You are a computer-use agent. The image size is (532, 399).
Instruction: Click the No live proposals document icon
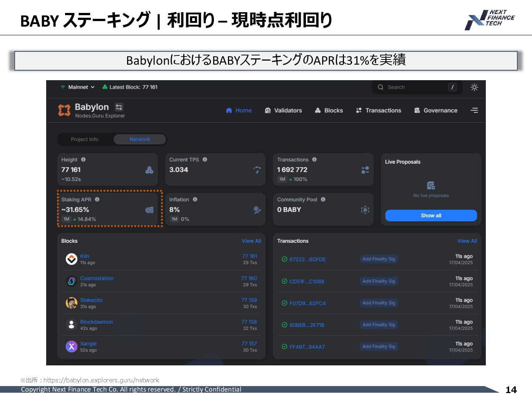431,185
